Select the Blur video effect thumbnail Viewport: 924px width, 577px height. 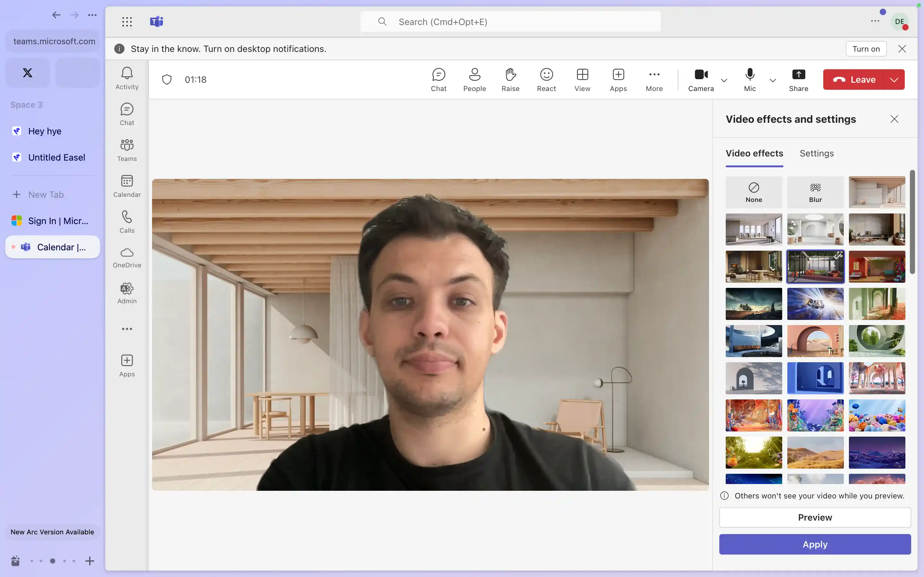coord(815,192)
